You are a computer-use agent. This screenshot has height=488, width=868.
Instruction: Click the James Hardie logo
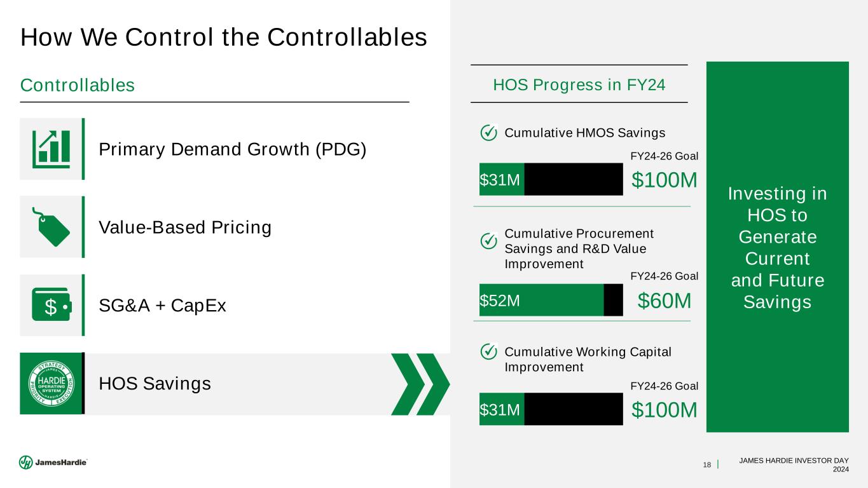53,463
